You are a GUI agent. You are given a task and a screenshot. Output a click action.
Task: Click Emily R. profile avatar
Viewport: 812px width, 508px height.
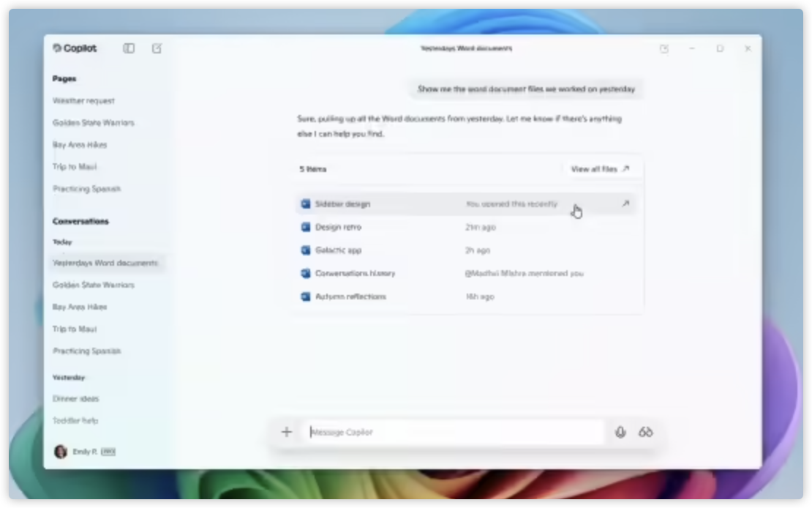61,452
